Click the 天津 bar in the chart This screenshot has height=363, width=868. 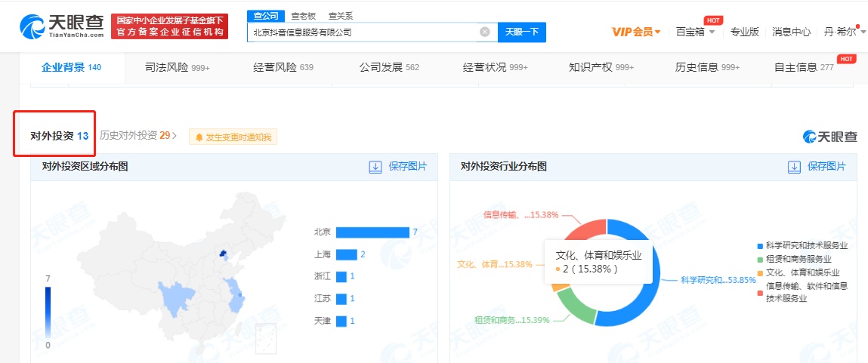point(341,321)
